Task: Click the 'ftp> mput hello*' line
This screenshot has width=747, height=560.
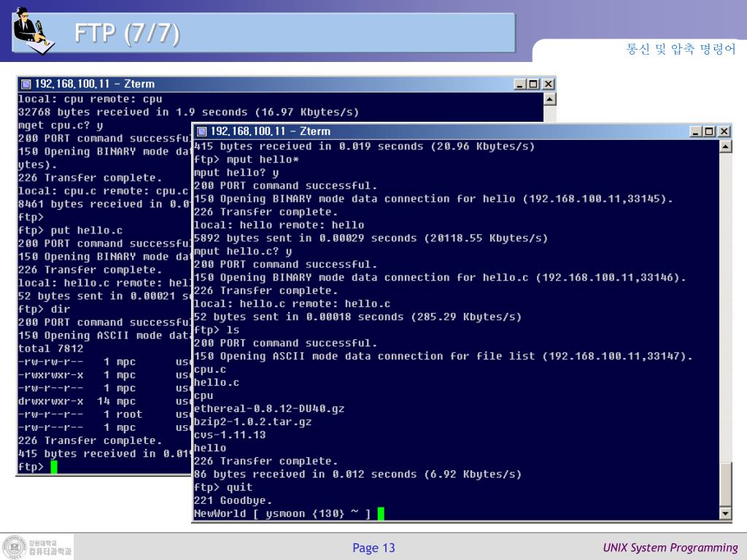Action: click(x=247, y=160)
